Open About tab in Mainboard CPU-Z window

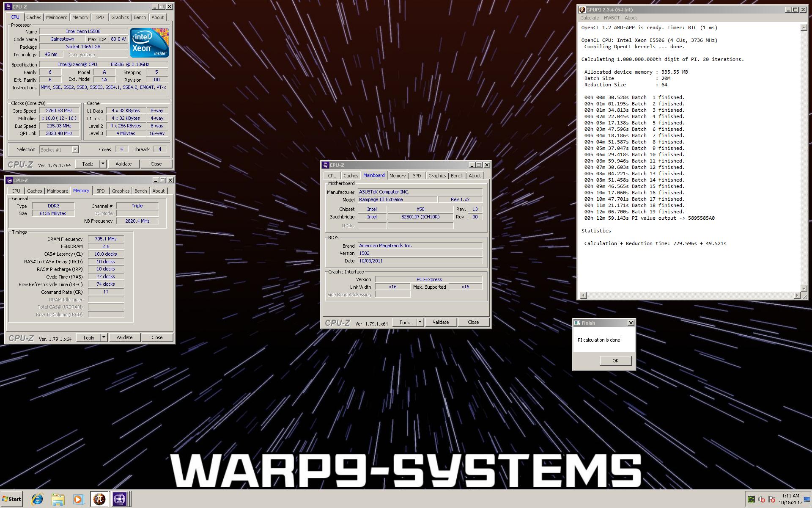[x=475, y=176]
